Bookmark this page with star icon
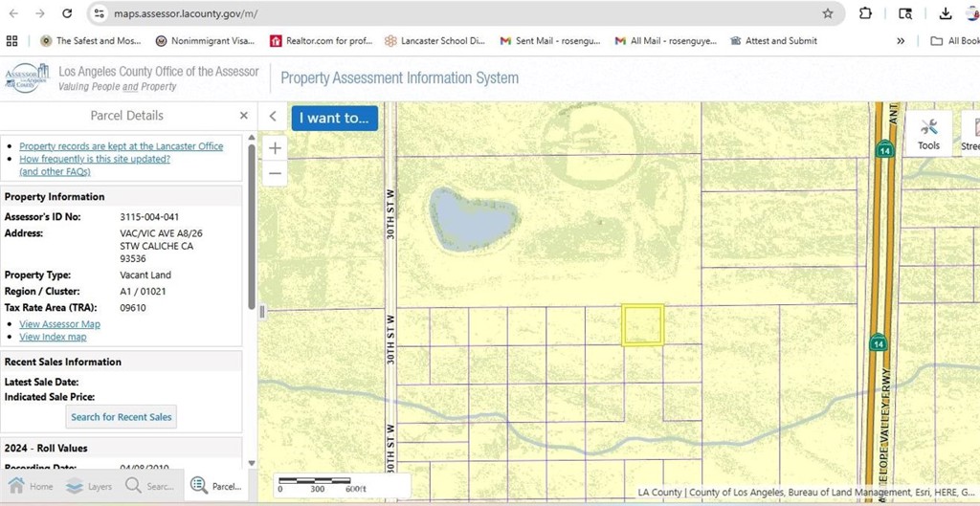The width and height of the screenshot is (980, 506). 828,13
